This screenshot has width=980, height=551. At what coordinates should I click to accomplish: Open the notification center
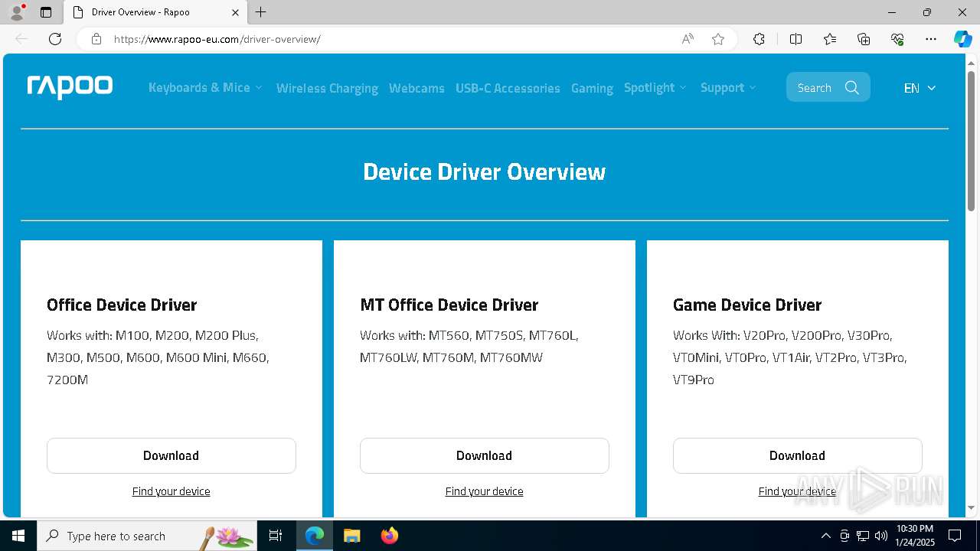(x=955, y=536)
